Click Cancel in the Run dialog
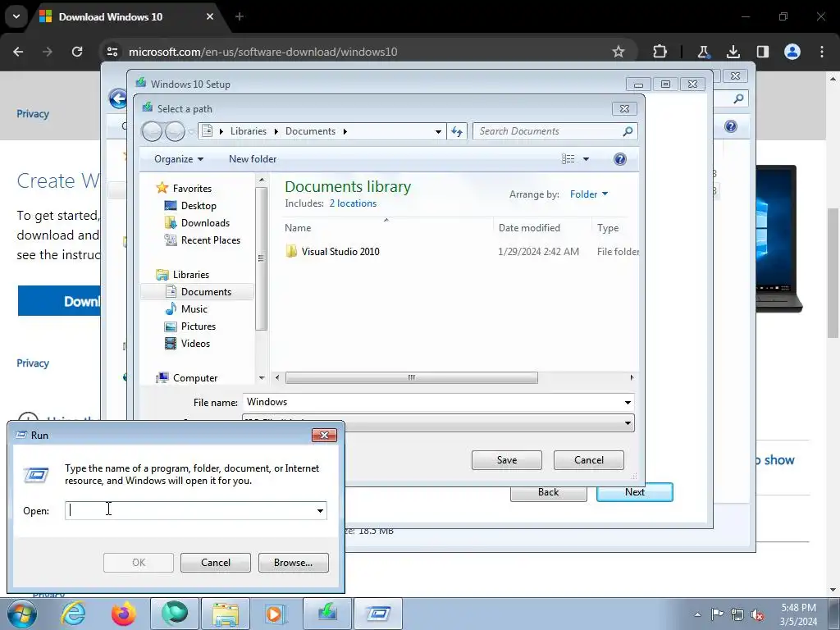This screenshot has width=840, height=630. [216, 563]
